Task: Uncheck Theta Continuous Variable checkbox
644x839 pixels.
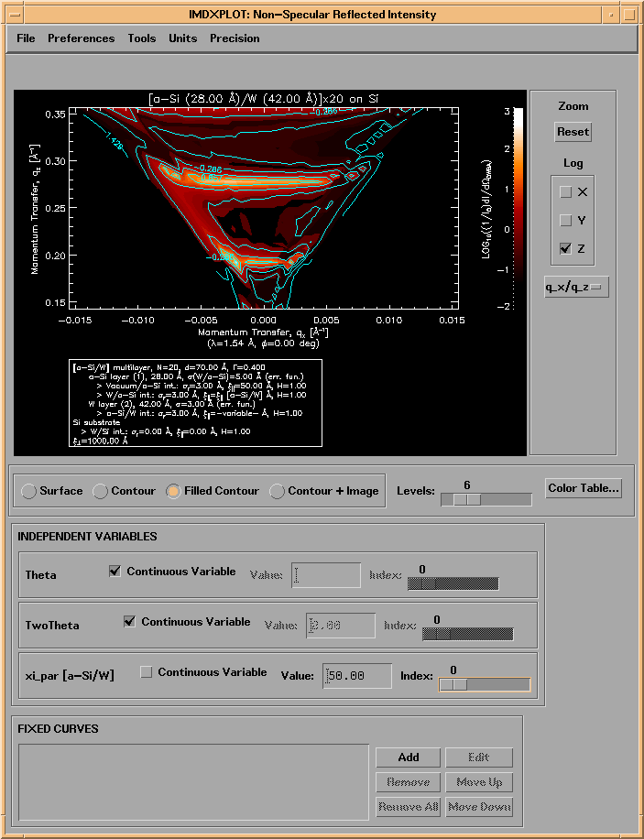Action: tap(115, 572)
